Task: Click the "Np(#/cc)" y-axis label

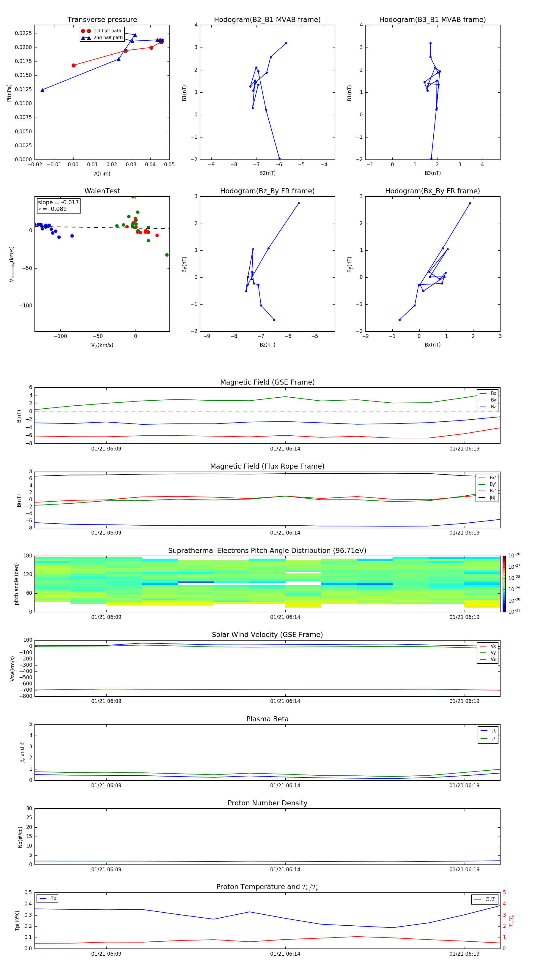Action: [x=20, y=837]
